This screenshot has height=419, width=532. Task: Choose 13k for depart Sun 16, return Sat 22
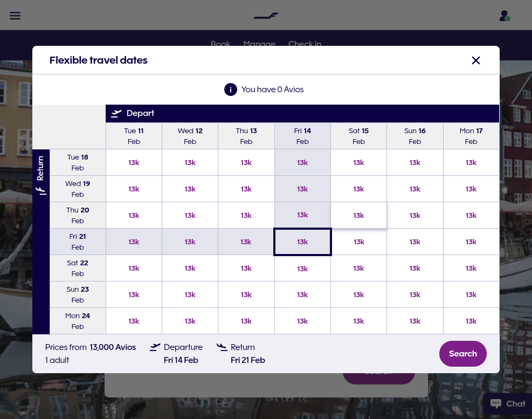[x=415, y=268]
